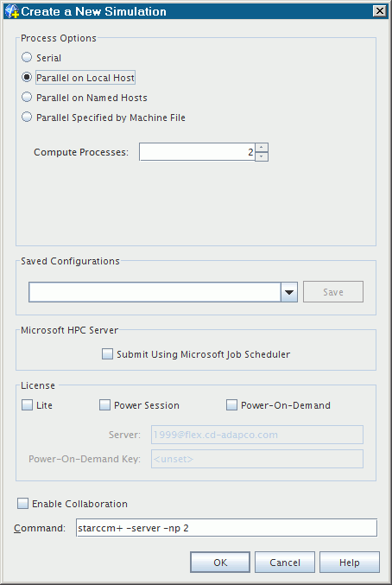Close the Create a New Simulation dialog

pyautogui.click(x=379, y=11)
